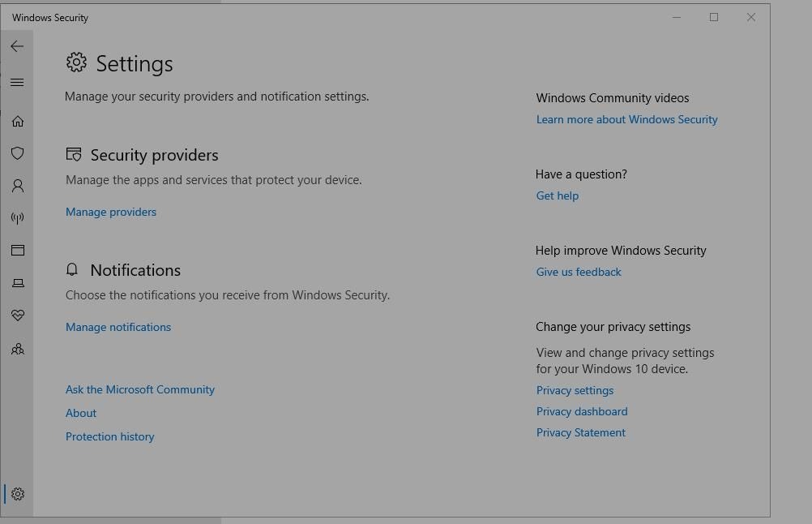The height and width of the screenshot is (524, 812).
Task: Open App & browser control icon
Action: click(18, 251)
